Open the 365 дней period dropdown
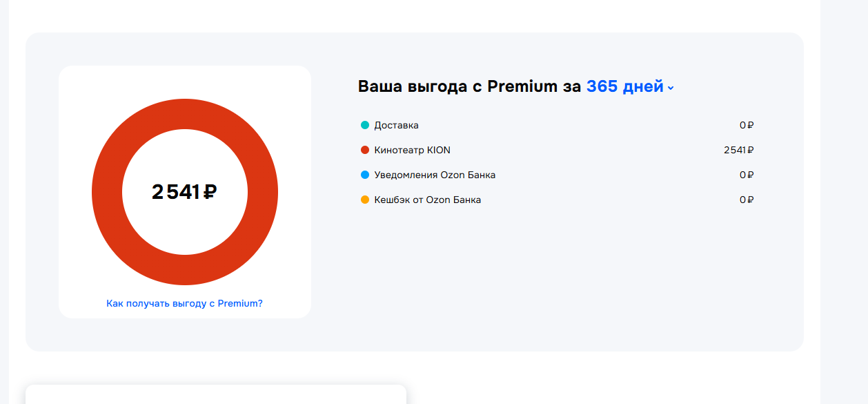868x404 pixels. pyautogui.click(x=624, y=86)
